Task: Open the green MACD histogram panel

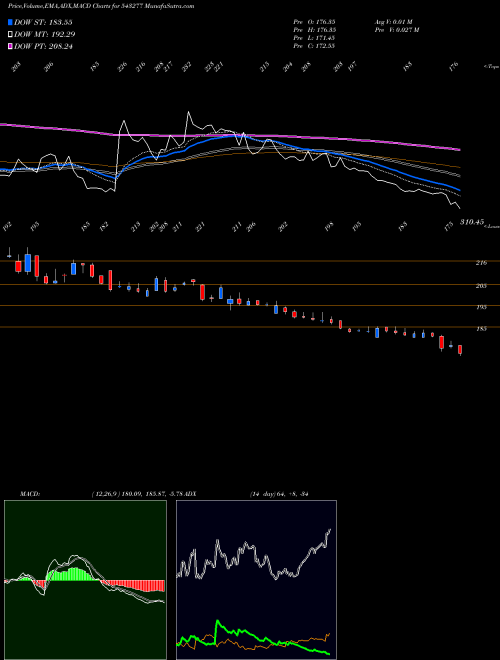Action: (x=85, y=580)
